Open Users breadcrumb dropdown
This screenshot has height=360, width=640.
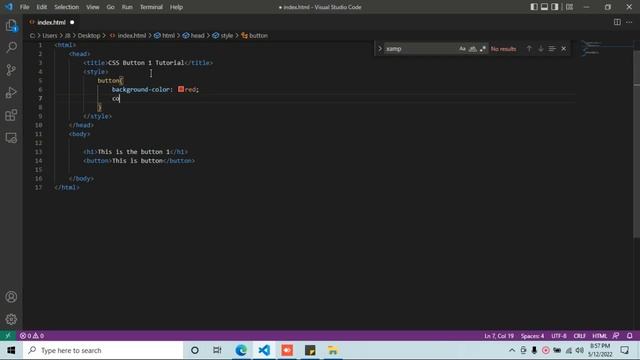coord(50,36)
